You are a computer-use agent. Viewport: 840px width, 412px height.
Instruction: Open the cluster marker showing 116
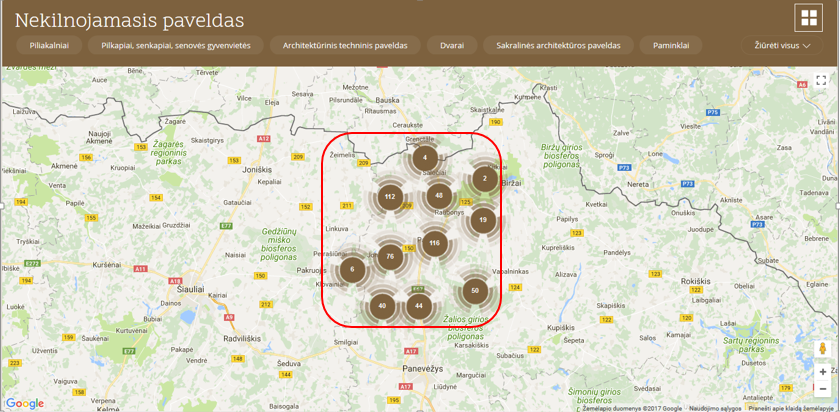coord(434,243)
